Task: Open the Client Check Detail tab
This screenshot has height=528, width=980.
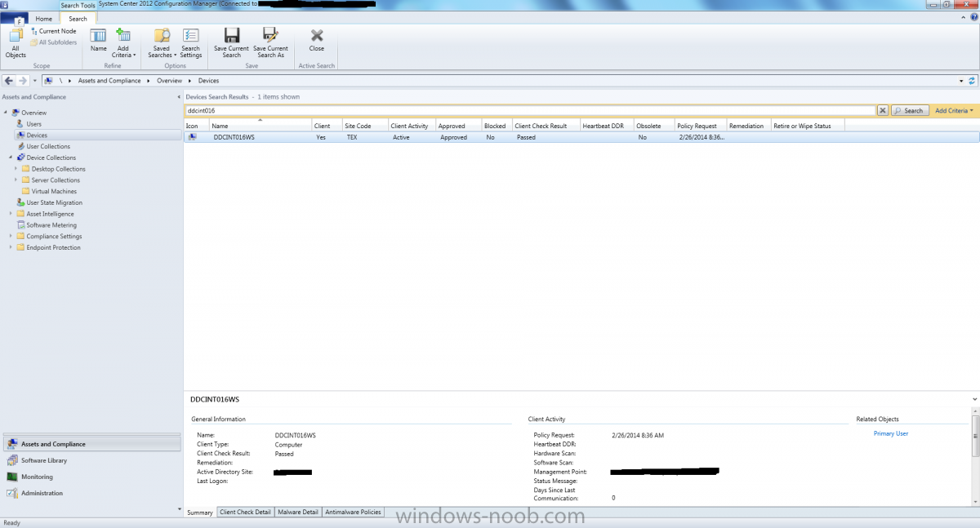Action: pyautogui.click(x=245, y=512)
